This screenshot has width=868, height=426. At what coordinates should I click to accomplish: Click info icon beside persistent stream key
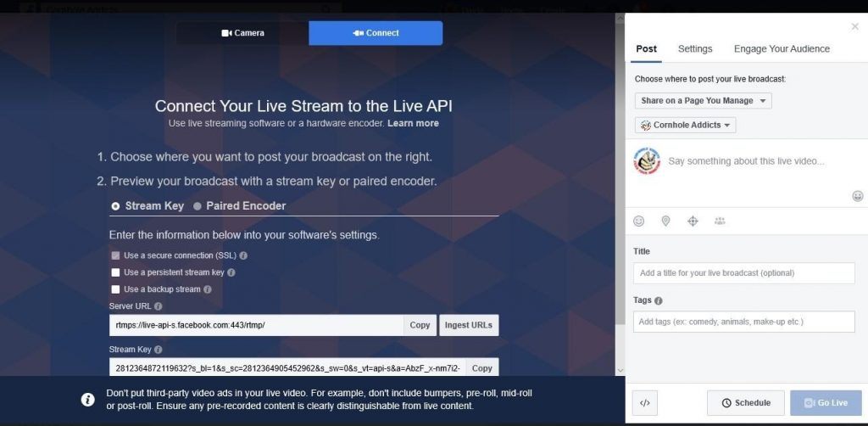point(231,272)
